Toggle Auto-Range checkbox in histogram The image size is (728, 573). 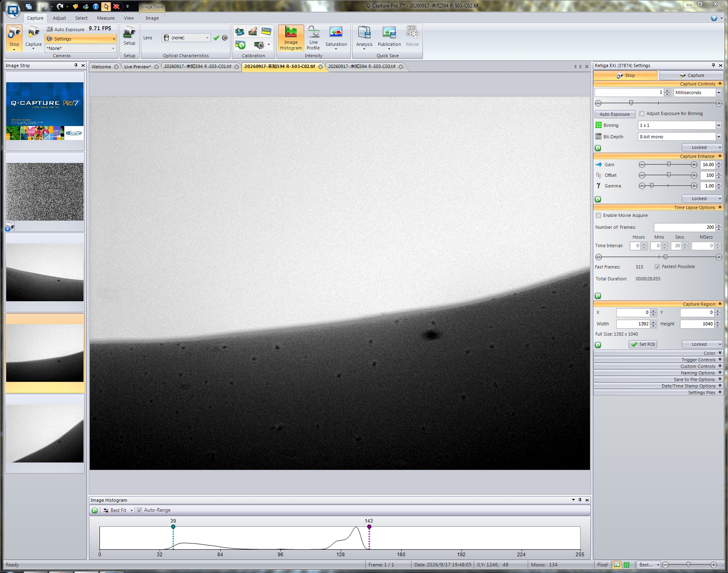click(x=139, y=510)
